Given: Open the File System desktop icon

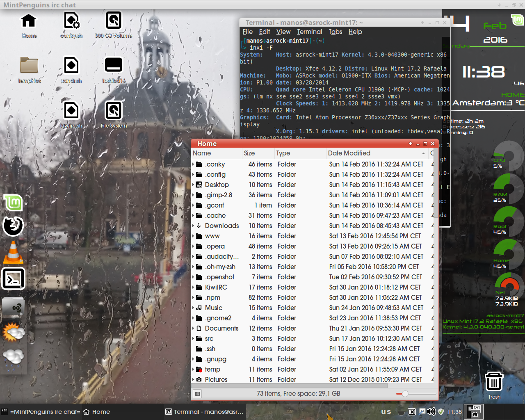Looking at the screenshot, I should [113, 110].
